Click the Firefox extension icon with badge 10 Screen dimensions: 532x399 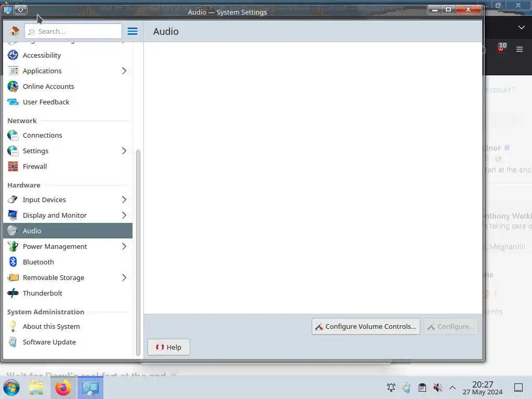tap(501, 48)
